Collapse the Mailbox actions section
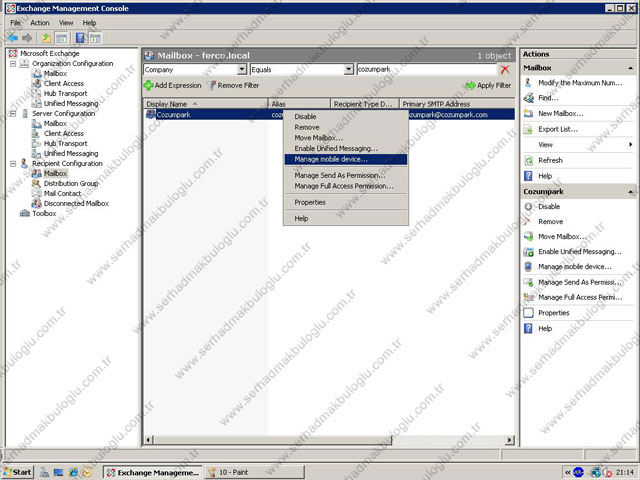640x480 pixels. (631, 68)
